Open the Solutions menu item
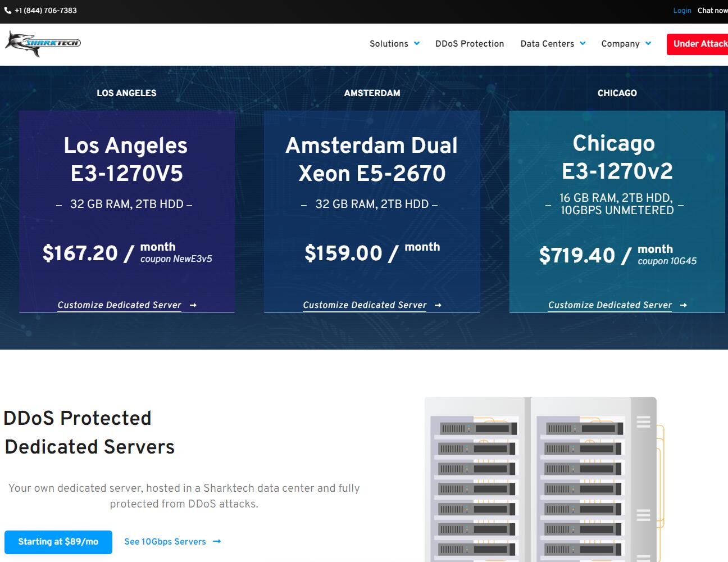The image size is (728, 562). pos(389,44)
